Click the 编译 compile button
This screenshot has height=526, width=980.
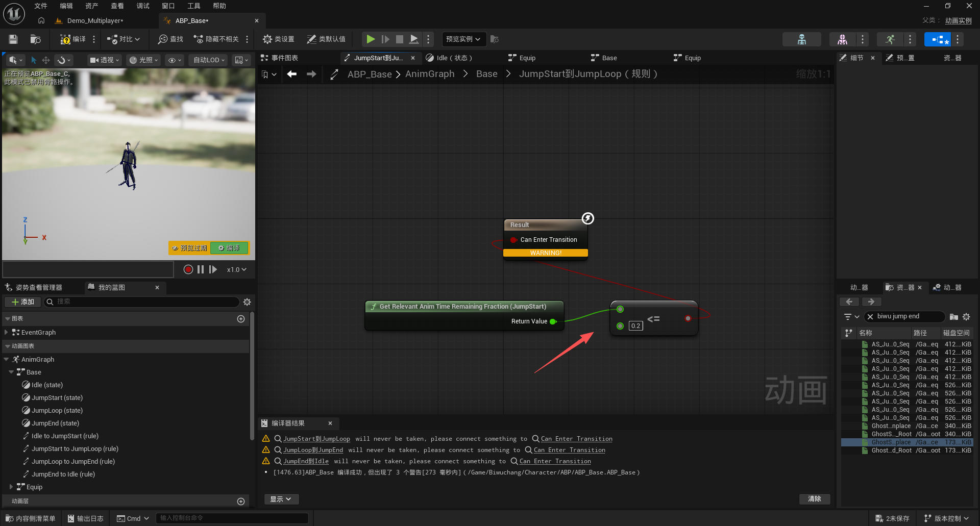click(x=73, y=39)
